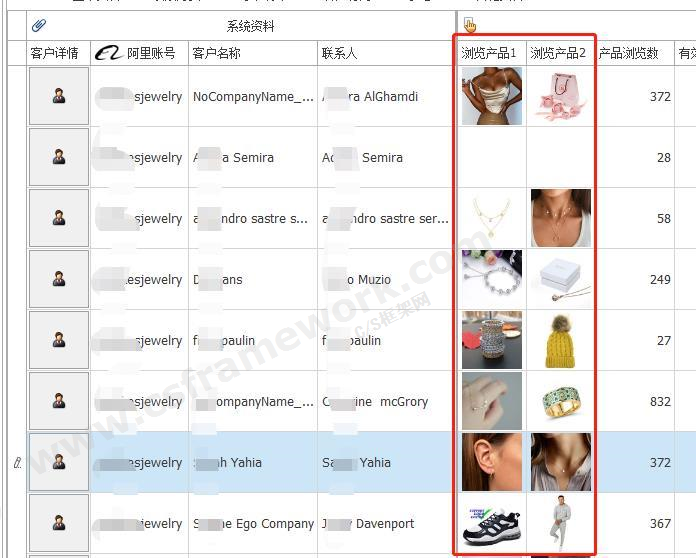This screenshot has height=558, width=696.
Task: Open yellow pom-pom beanie thumbnail
Action: [x=560, y=340]
